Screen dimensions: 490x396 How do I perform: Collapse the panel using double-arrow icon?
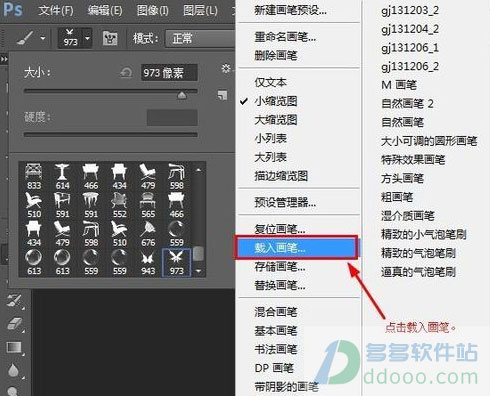click(4, 59)
